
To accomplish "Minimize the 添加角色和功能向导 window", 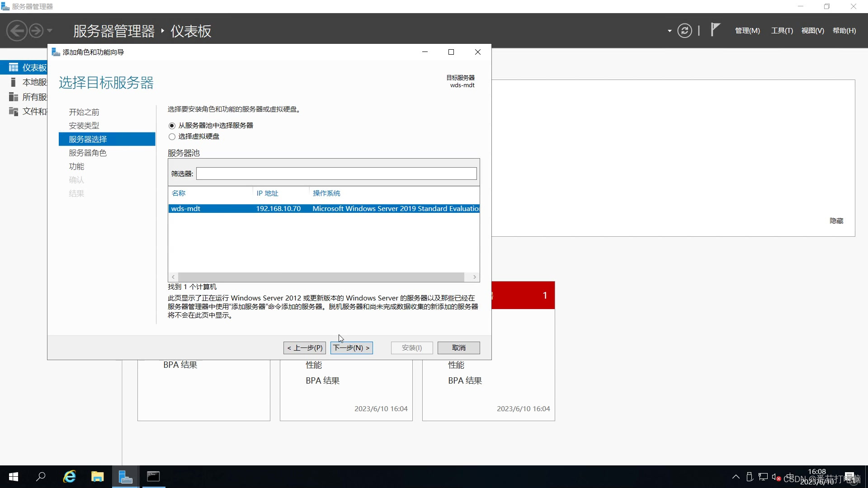I will pyautogui.click(x=425, y=52).
